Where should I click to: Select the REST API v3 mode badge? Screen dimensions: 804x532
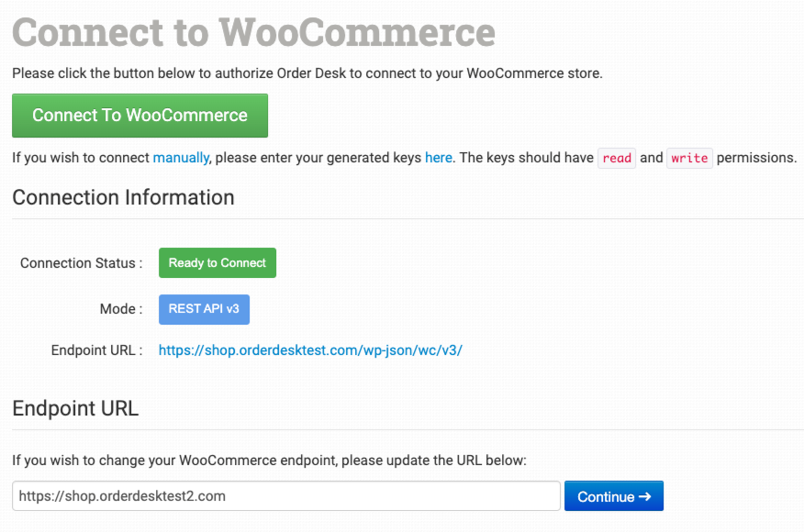tap(204, 309)
